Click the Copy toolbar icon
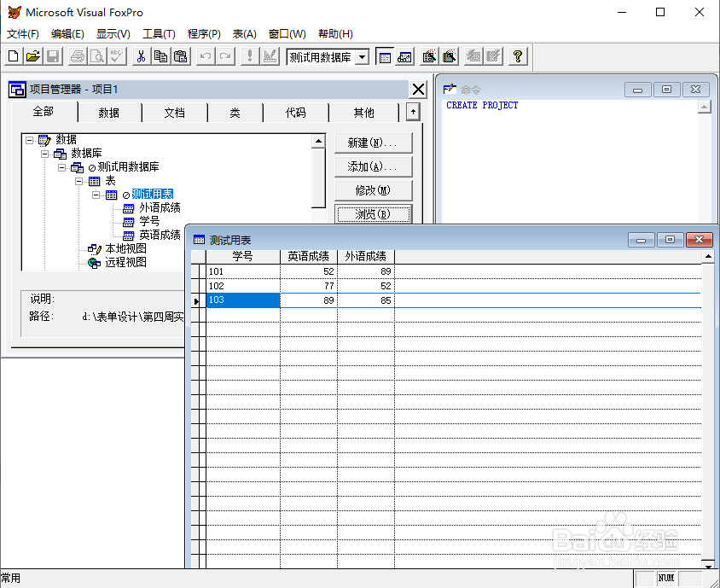 [161, 56]
